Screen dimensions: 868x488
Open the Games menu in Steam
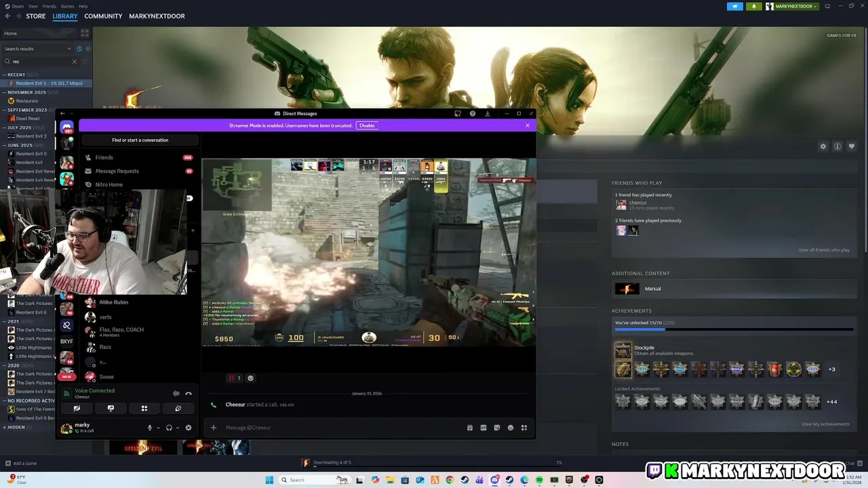(x=67, y=6)
